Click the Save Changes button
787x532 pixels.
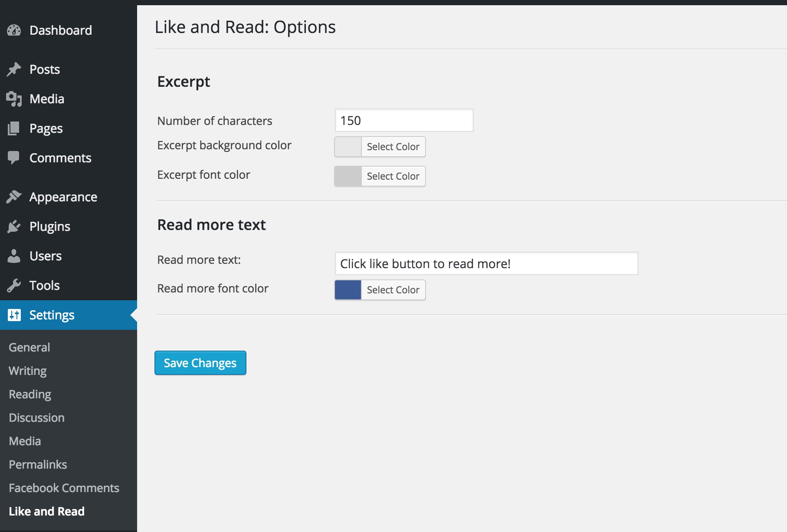click(x=200, y=363)
